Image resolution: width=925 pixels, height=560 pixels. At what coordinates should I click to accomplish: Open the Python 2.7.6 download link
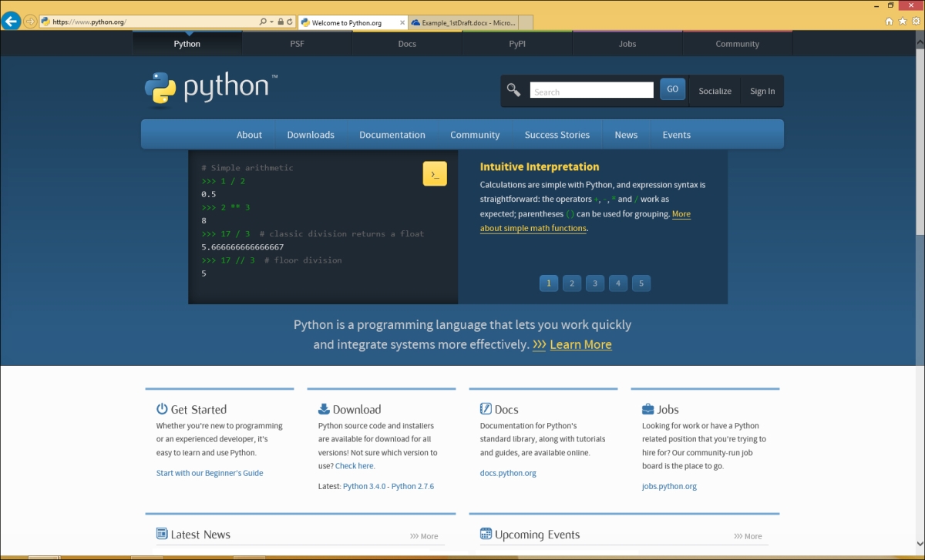tap(412, 487)
